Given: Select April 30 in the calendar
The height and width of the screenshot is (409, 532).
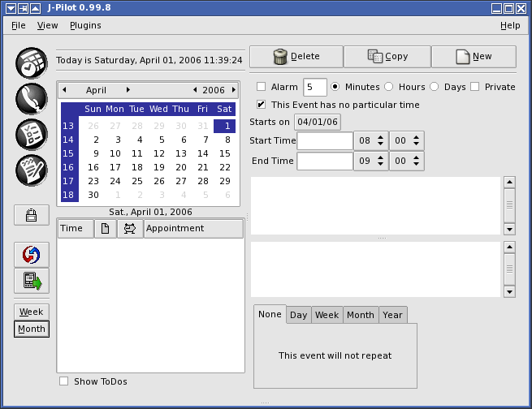Looking at the screenshot, I should 93,195.
